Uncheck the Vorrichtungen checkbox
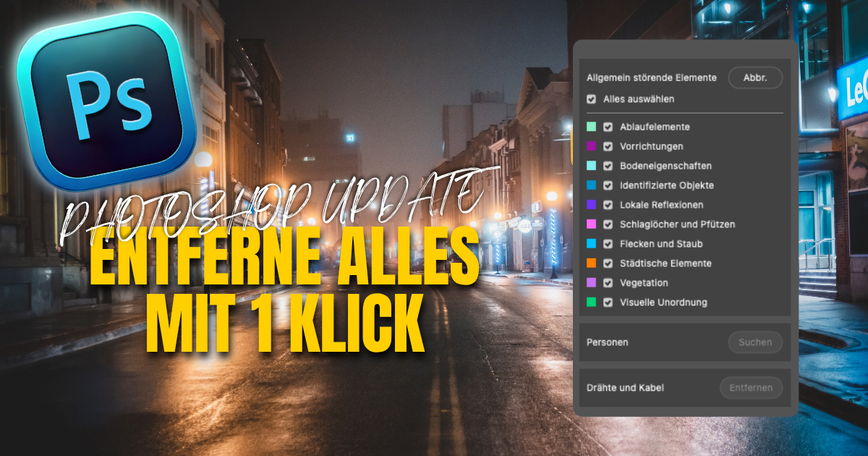The height and width of the screenshot is (456, 868). [x=608, y=146]
